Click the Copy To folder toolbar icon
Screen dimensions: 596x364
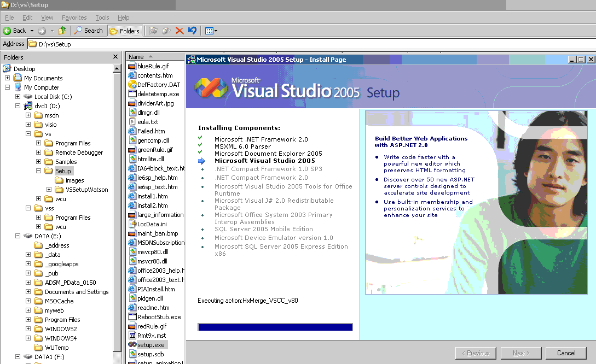coord(166,31)
